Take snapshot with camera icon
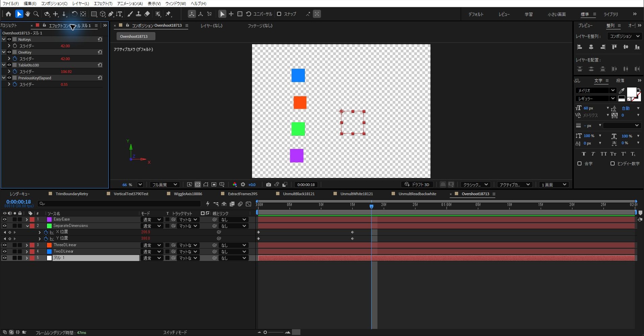This screenshot has height=336, width=644. point(268,185)
